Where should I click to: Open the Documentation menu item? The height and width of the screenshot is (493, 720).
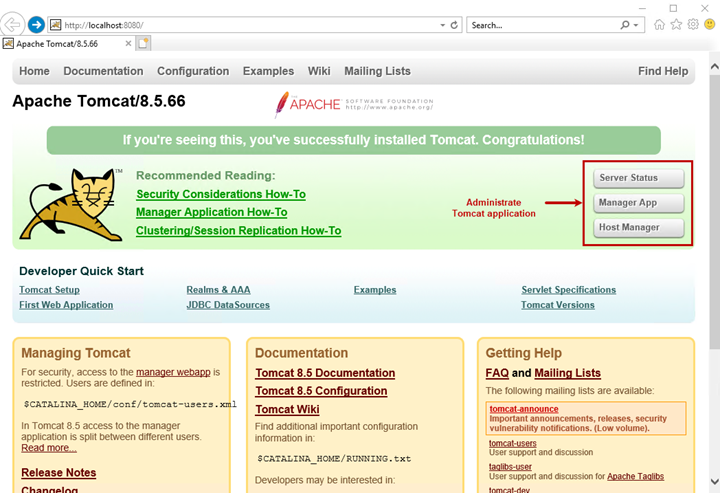pos(103,71)
